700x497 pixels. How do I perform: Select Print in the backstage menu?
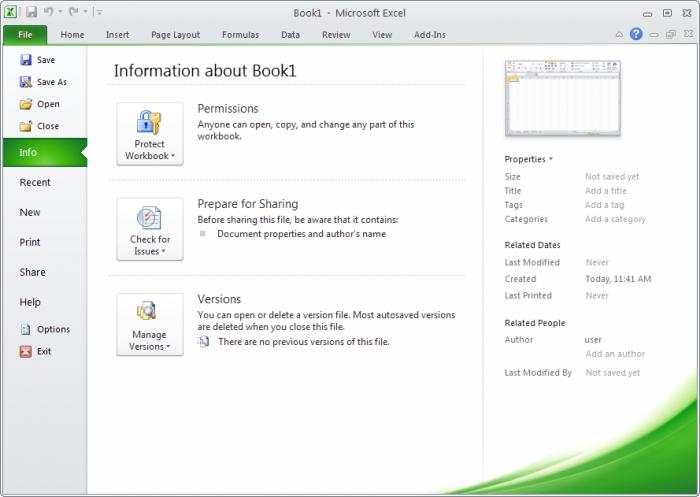[30, 242]
